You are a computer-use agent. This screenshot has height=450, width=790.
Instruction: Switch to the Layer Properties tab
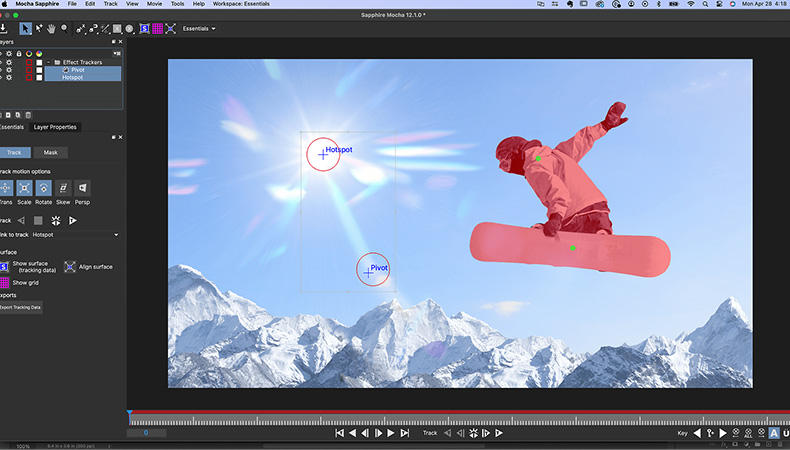coord(55,127)
